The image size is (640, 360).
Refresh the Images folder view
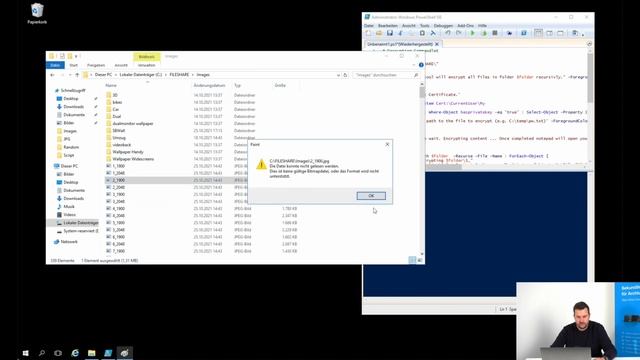coord(345,75)
